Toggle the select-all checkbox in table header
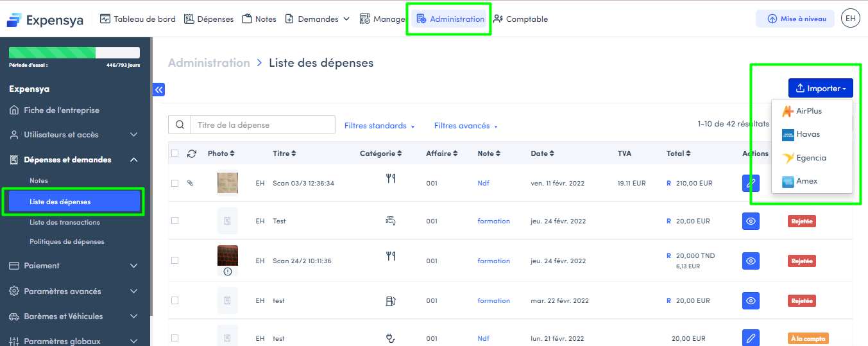Image resolution: width=868 pixels, height=346 pixels. tap(175, 153)
